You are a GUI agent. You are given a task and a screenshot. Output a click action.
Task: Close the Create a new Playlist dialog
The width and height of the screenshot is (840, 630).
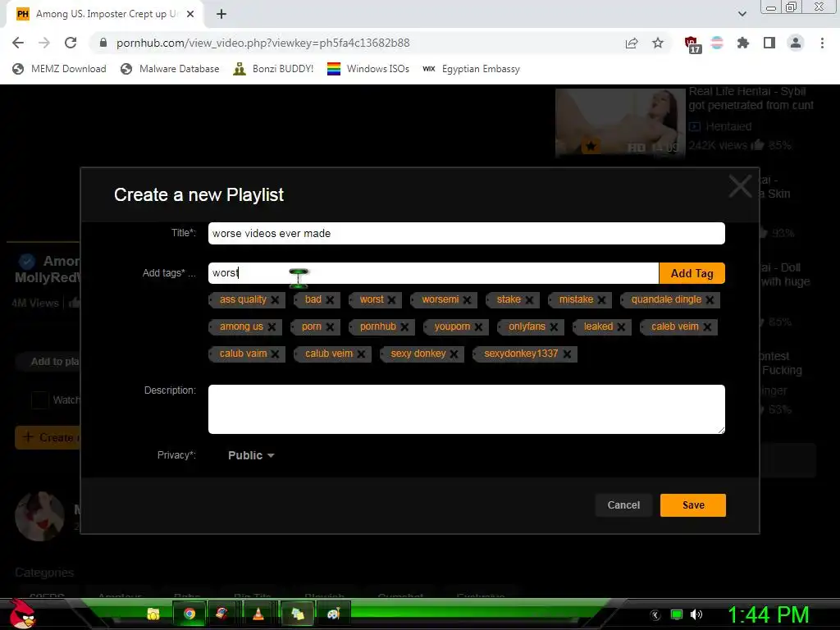[741, 186]
